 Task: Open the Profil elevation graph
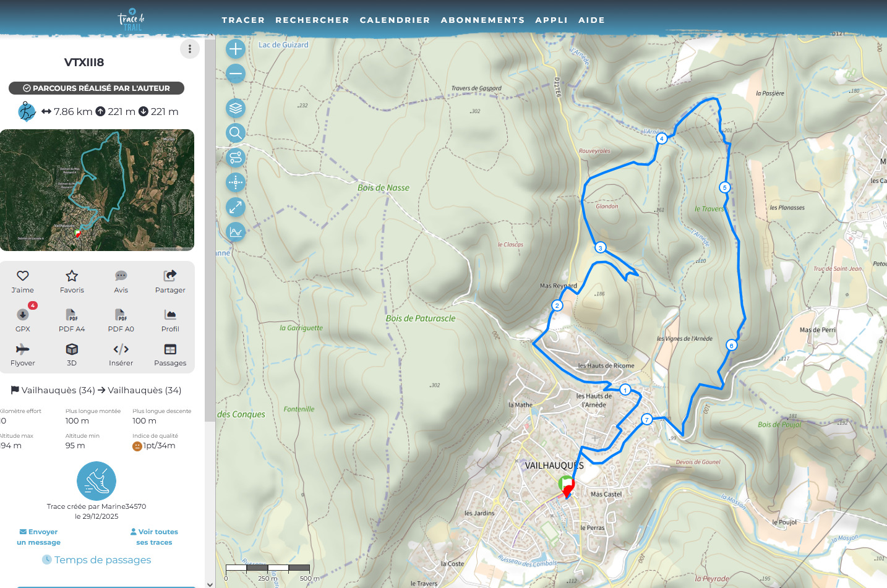(x=169, y=320)
